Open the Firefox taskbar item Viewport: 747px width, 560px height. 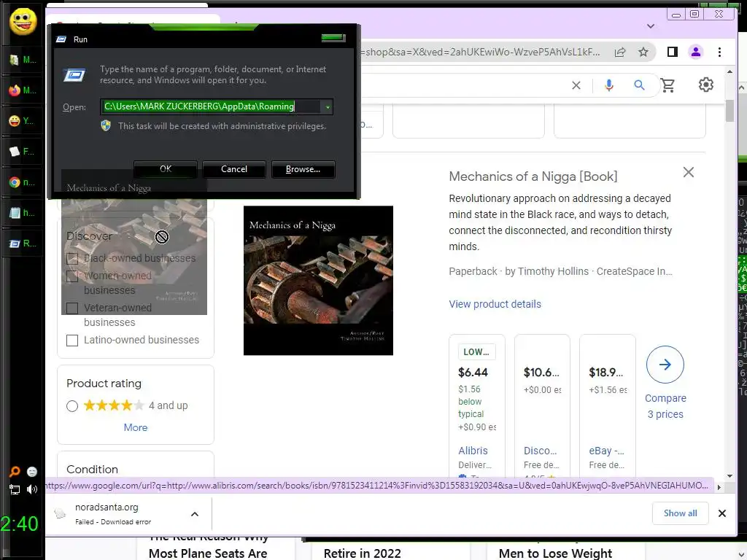tap(23, 90)
